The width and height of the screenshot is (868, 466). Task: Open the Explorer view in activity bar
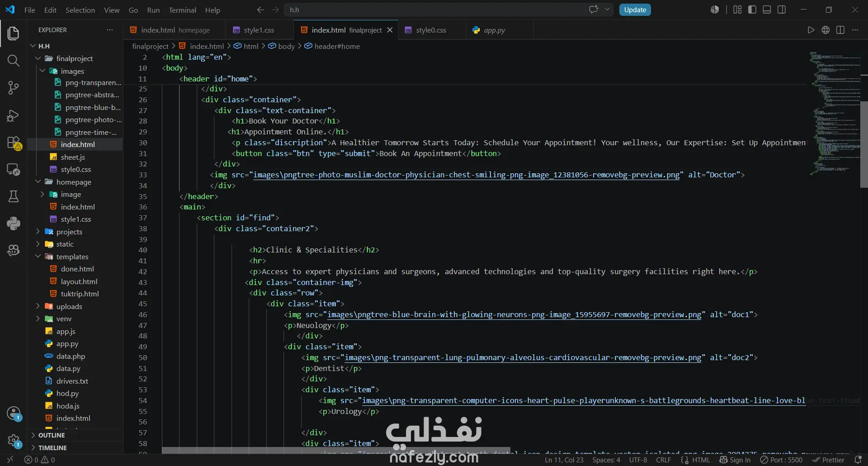tap(14, 33)
